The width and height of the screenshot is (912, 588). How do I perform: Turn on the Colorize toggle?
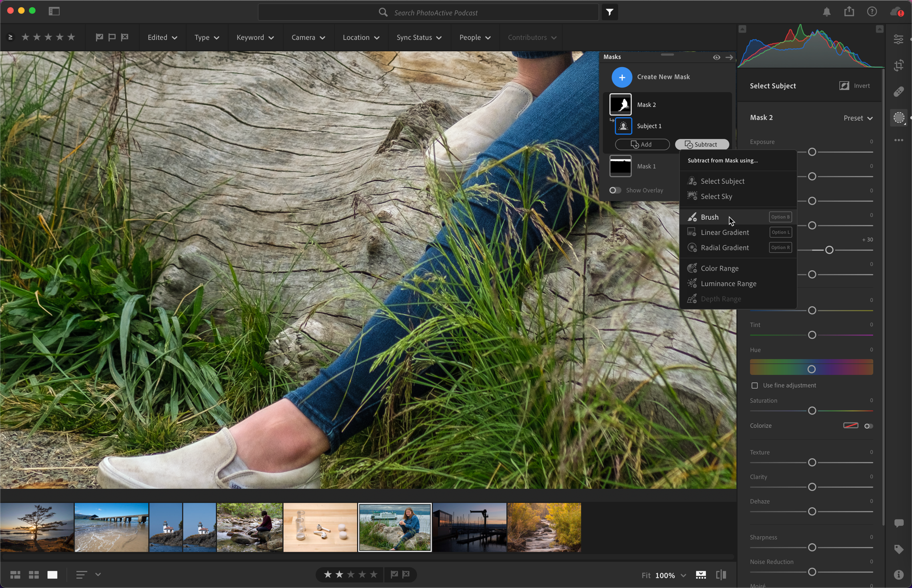[868, 426]
